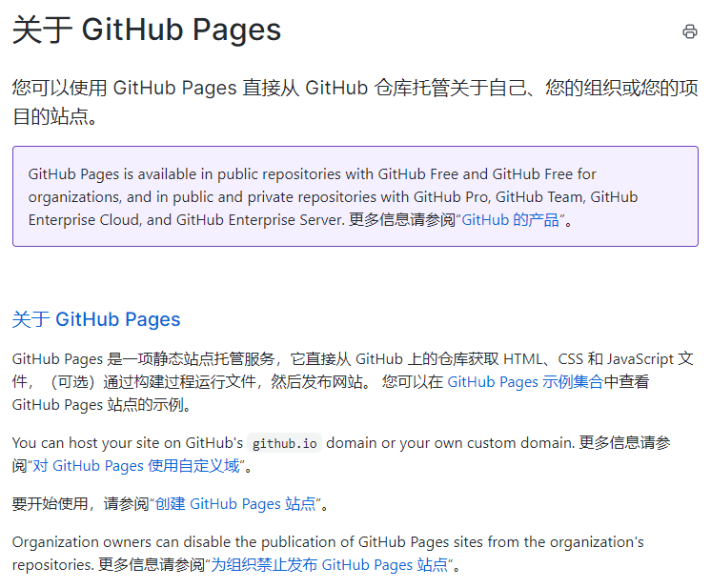Click the text "要开始使用，请参阅"
Viewport: 711px width, 588px height.
[80, 504]
